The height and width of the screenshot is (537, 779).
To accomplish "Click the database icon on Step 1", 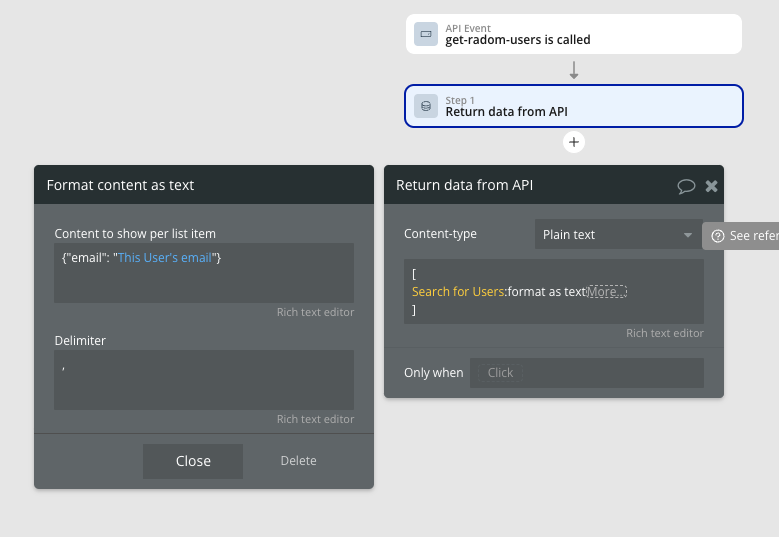I will (x=426, y=106).
